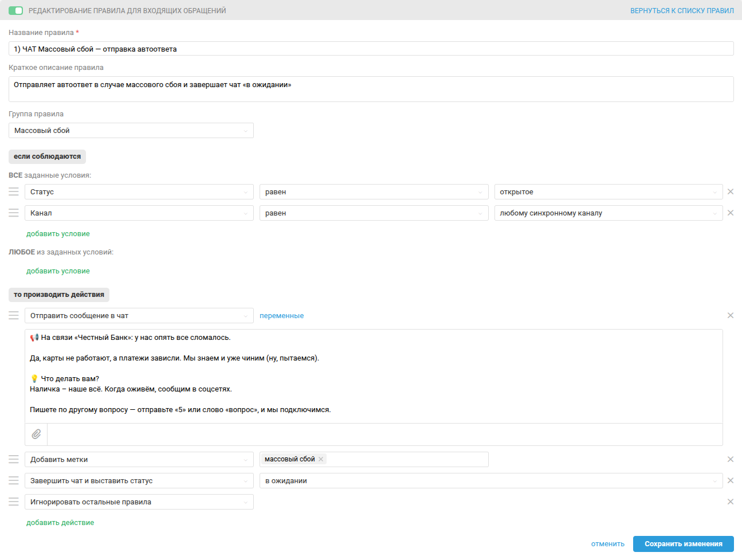Delete the ignore other rules action
Screen dimensions: 742x560
[731, 502]
